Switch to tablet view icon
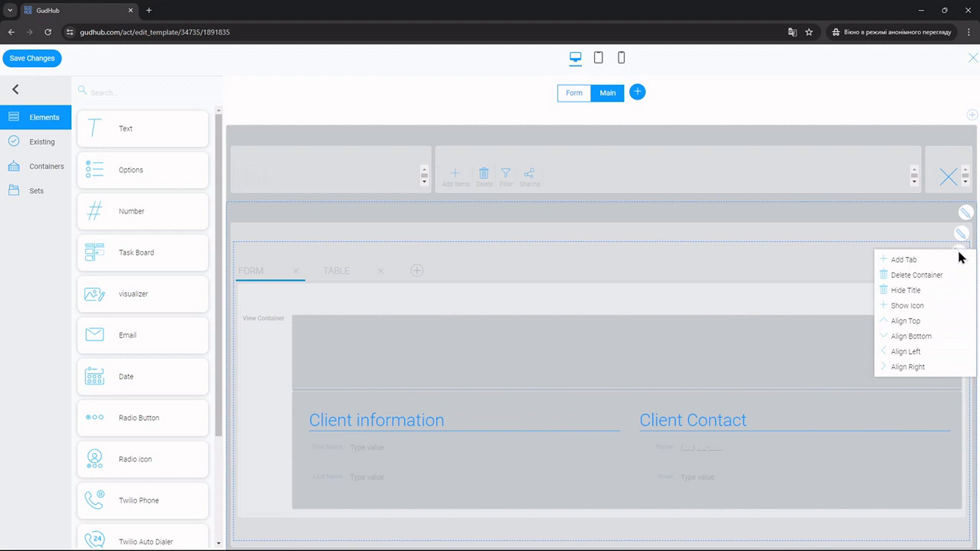The height and width of the screenshot is (551, 980). point(598,58)
